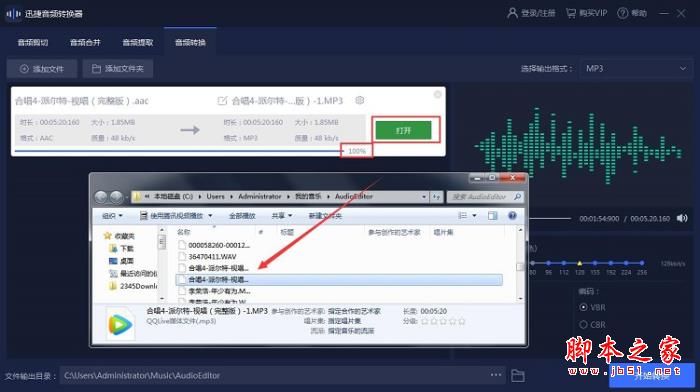
Task: Switch to the 音频提取 tab
Action: coord(138,42)
